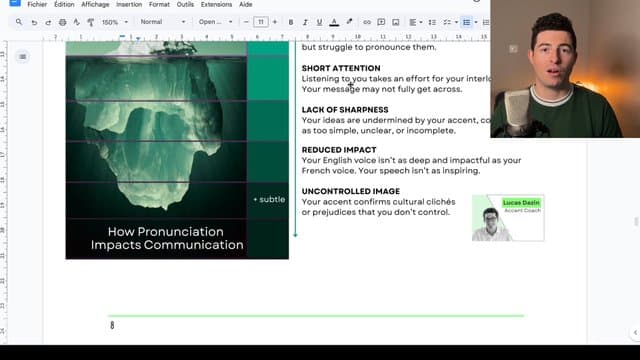Click the left indent marker on ruler
The height and width of the screenshot is (360, 640).
138,39
